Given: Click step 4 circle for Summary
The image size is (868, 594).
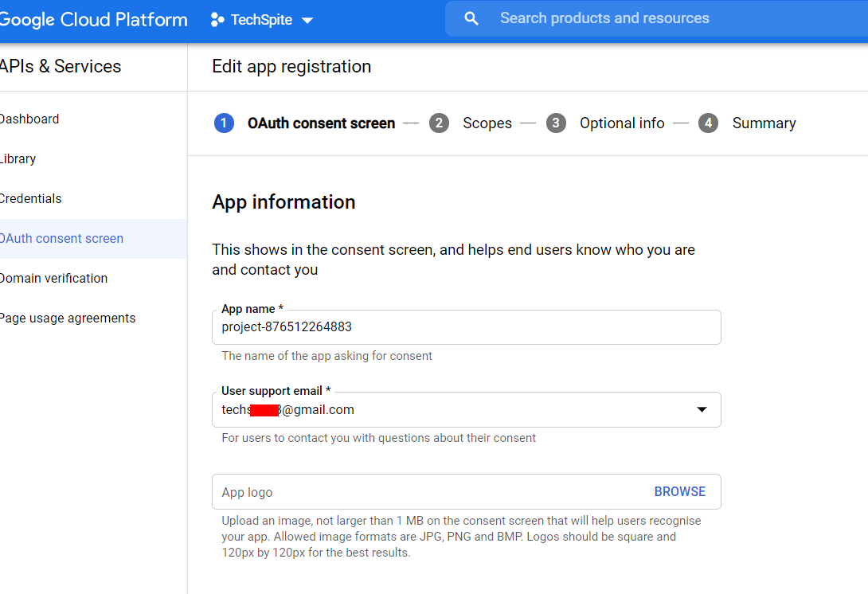Looking at the screenshot, I should (x=708, y=123).
